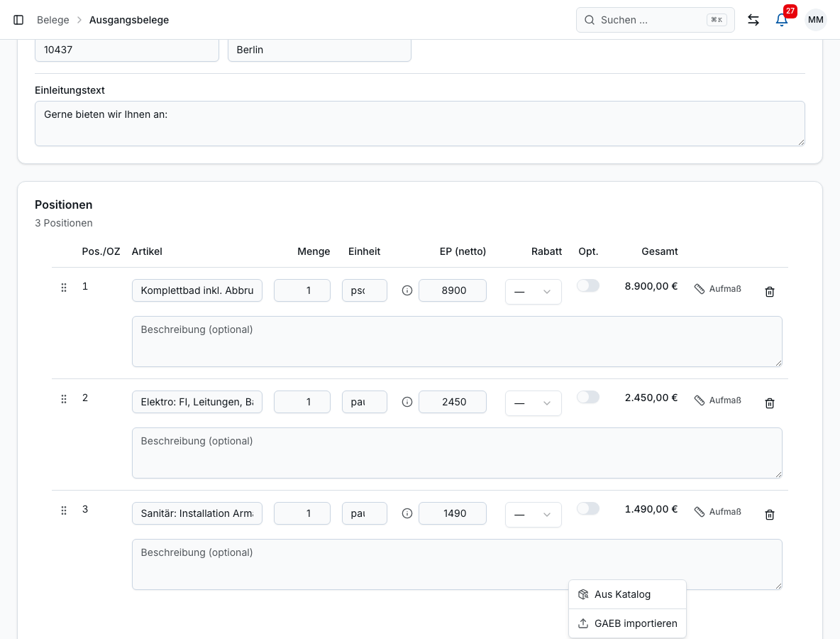Click total 8.900,00 €
This screenshot has height=639, width=840.
coord(651,286)
